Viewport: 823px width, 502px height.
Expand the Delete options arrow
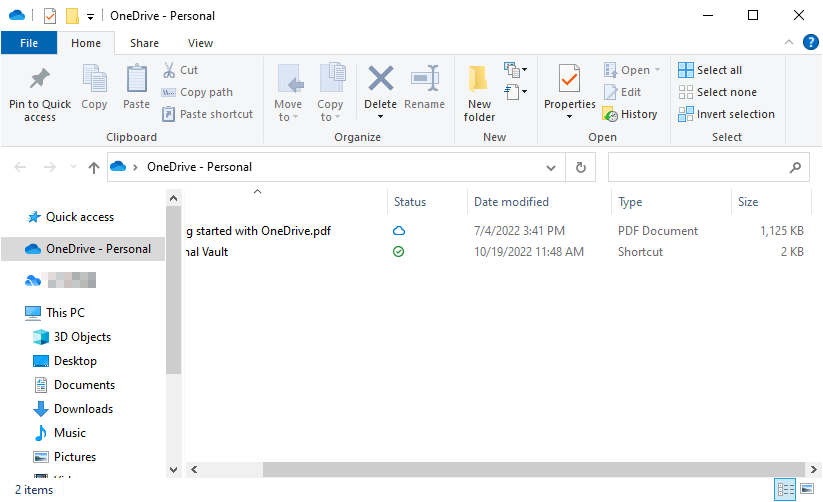(381, 117)
